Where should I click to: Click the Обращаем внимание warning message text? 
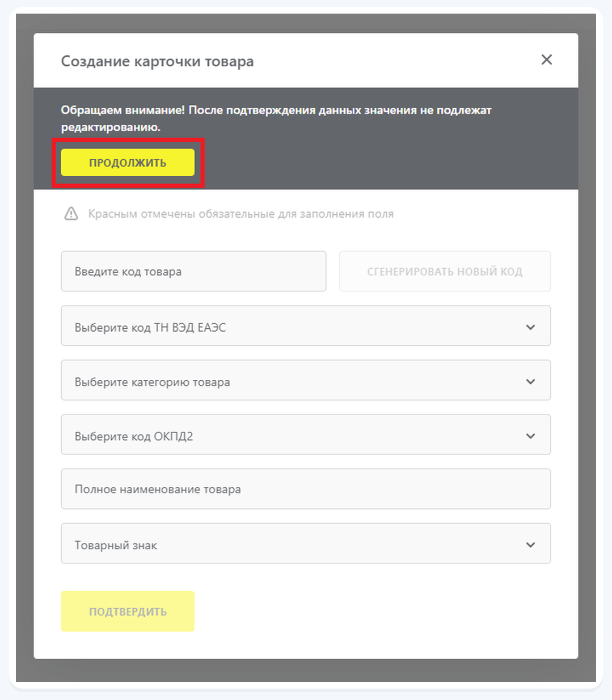point(276,118)
